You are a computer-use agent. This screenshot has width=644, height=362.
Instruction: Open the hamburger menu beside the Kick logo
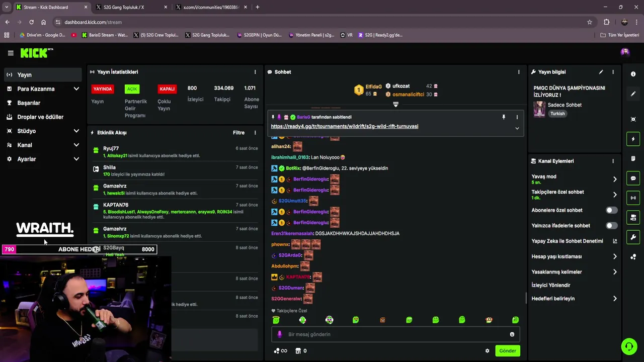point(11,53)
